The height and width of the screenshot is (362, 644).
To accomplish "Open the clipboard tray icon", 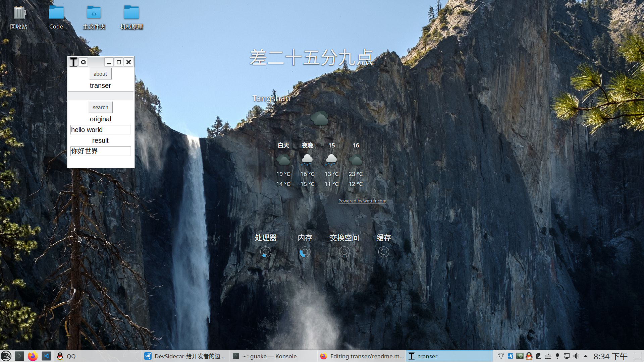I will coord(539,356).
